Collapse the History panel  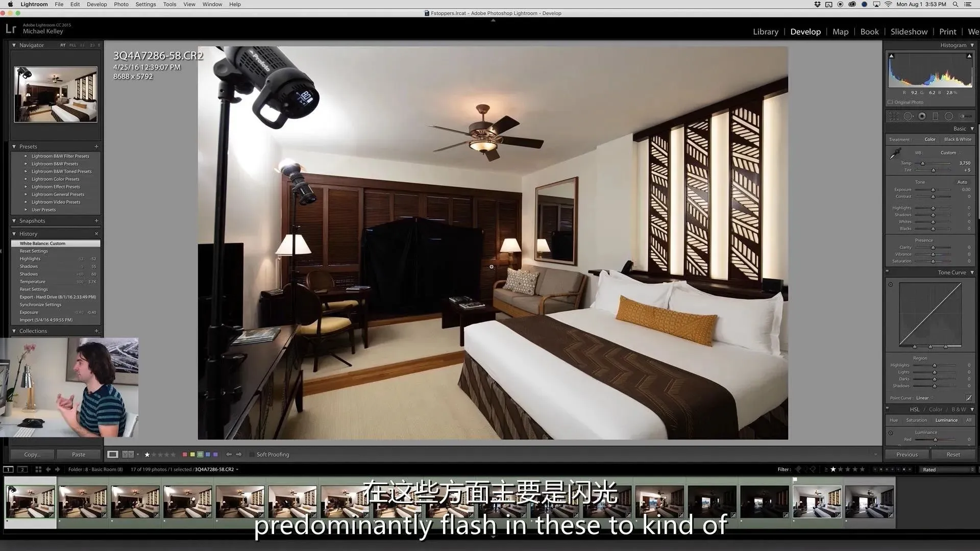[14, 234]
